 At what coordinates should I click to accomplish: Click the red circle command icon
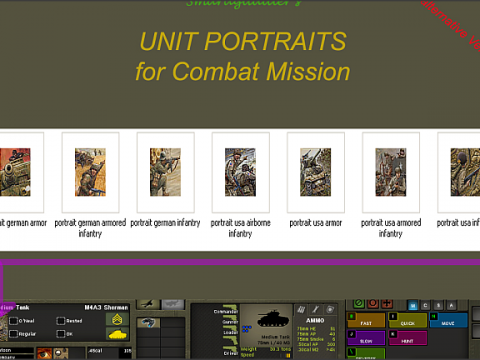pos(373,303)
